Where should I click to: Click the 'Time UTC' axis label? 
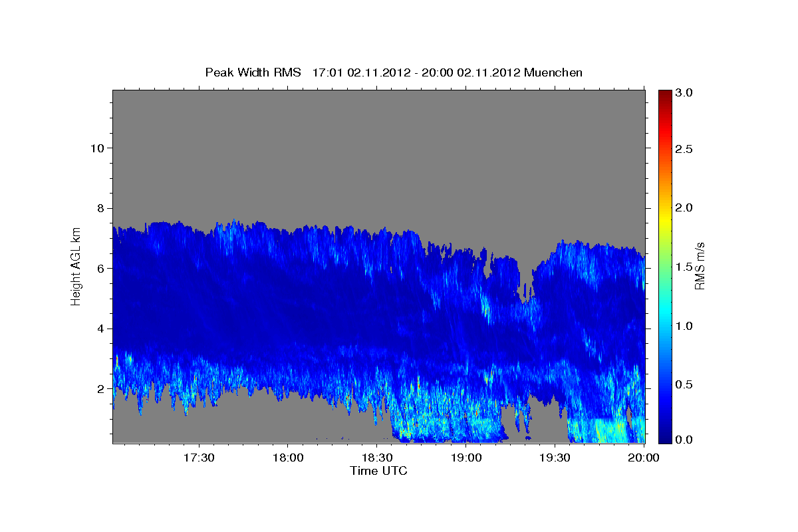(378, 471)
